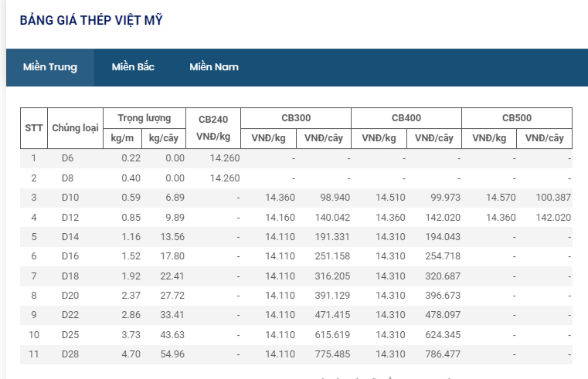Click the kg/m sub-header

pos(122,138)
